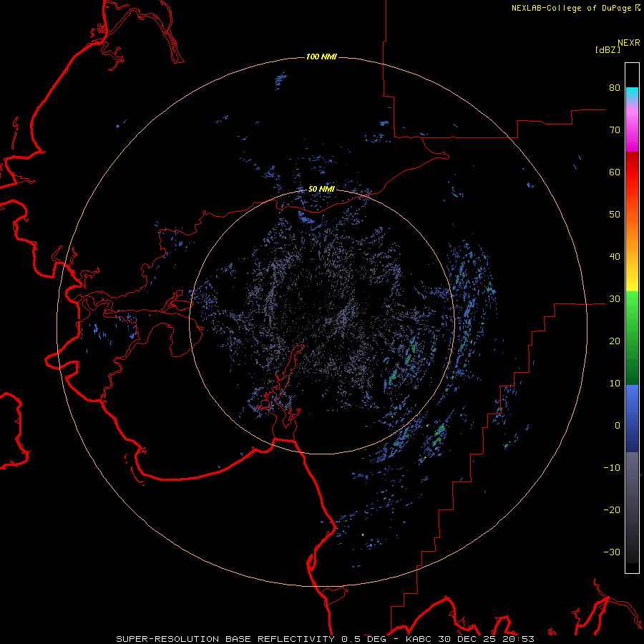This screenshot has width=644, height=644.
Task: Click the [dBZ] unit label
Action: (608, 50)
